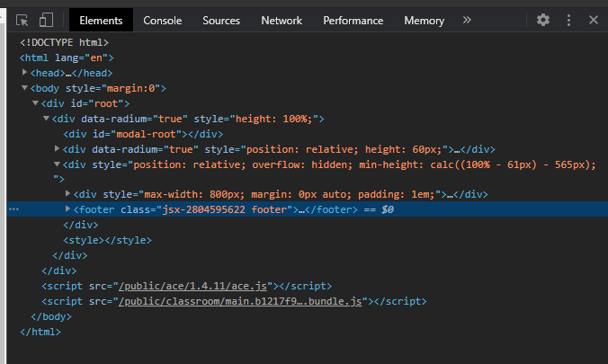The width and height of the screenshot is (608, 364).
Task: Toggle the device toolbar icon
Action: click(46, 20)
